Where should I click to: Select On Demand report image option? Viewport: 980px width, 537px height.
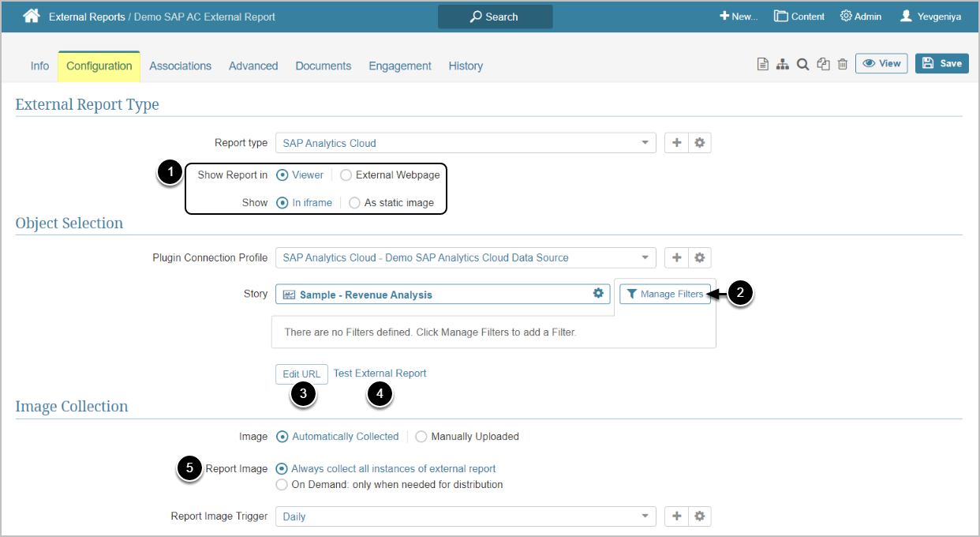(x=282, y=485)
